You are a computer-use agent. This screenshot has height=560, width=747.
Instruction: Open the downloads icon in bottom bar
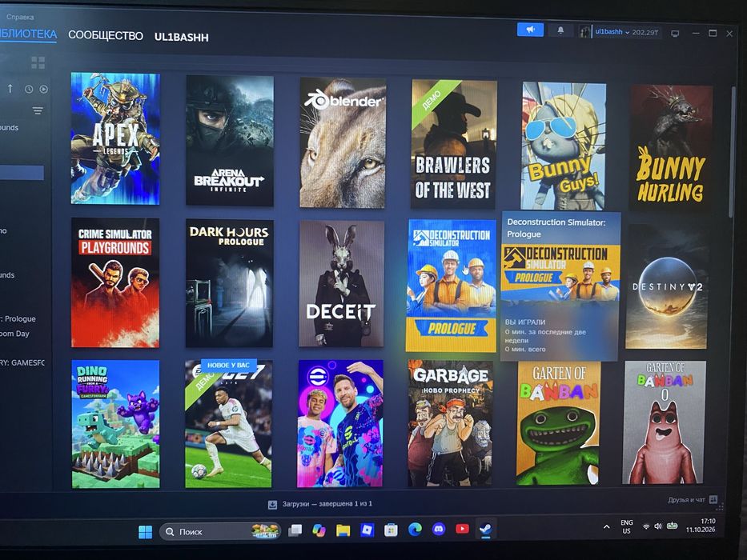point(272,504)
